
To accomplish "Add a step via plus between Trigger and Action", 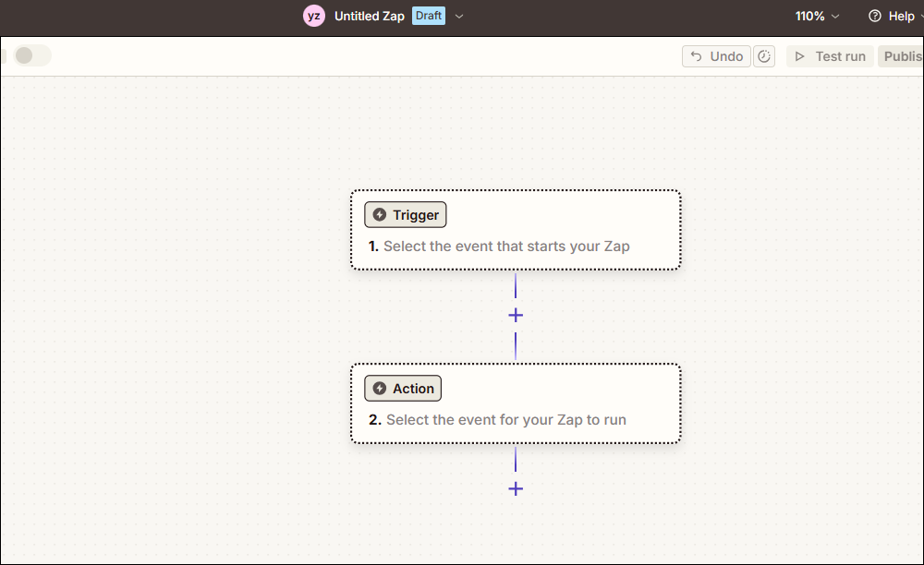I will (x=516, y=315).
